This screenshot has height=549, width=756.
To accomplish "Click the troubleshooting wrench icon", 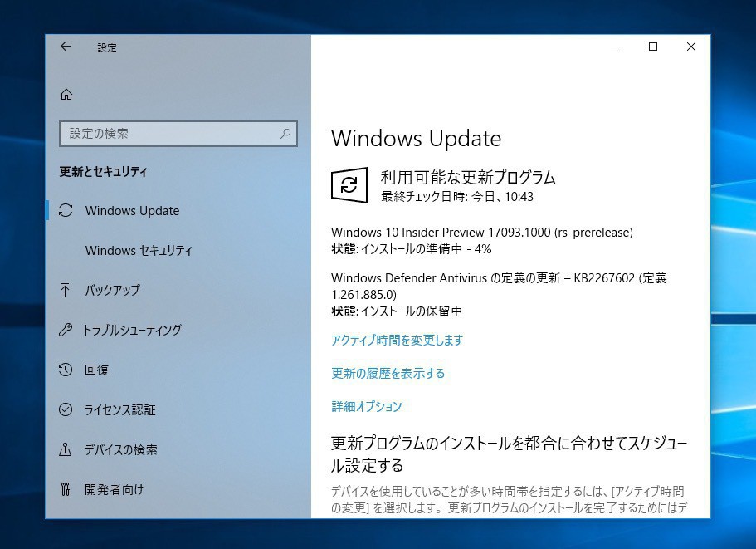I will [66, 330].
